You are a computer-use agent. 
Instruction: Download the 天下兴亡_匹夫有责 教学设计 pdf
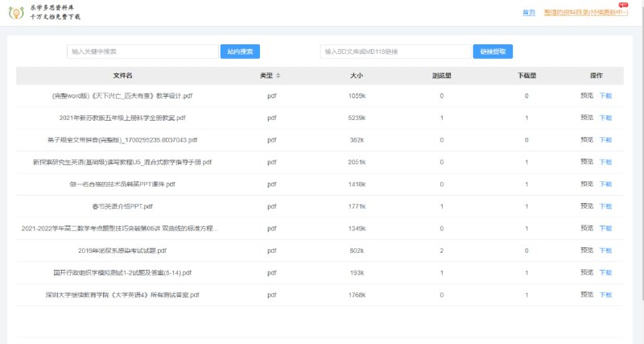tap(605, 96)
